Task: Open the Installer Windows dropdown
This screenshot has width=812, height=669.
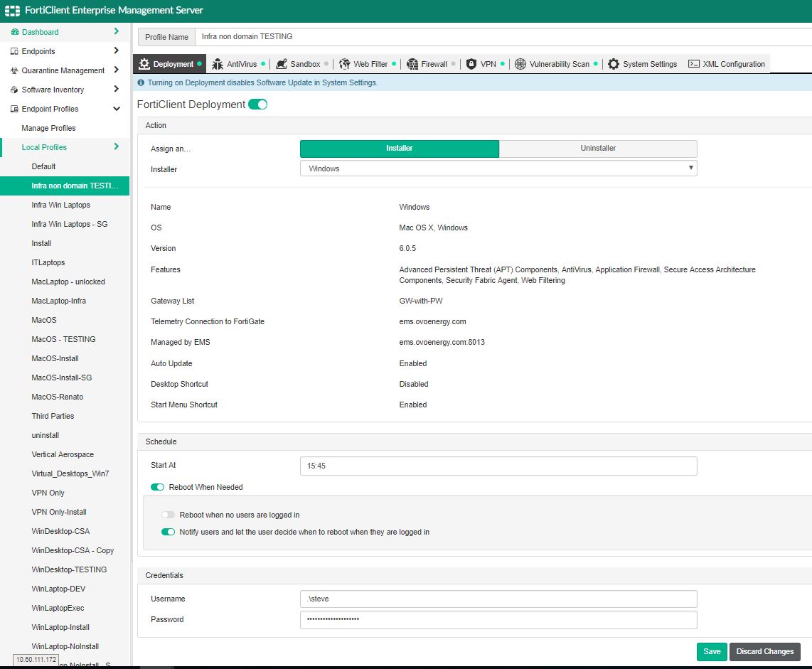Action: coord(498,168)
